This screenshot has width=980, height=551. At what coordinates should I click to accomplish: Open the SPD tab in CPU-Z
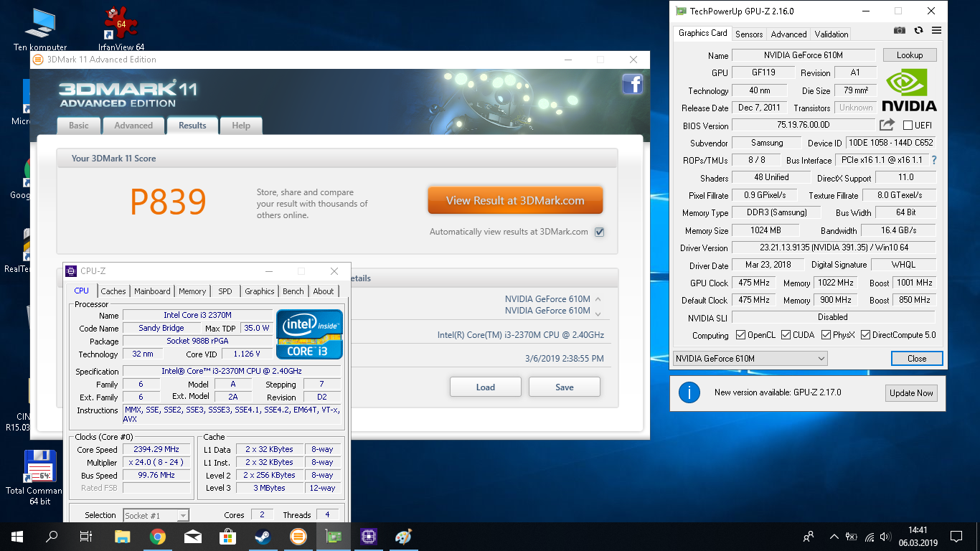tap(225, 291)
